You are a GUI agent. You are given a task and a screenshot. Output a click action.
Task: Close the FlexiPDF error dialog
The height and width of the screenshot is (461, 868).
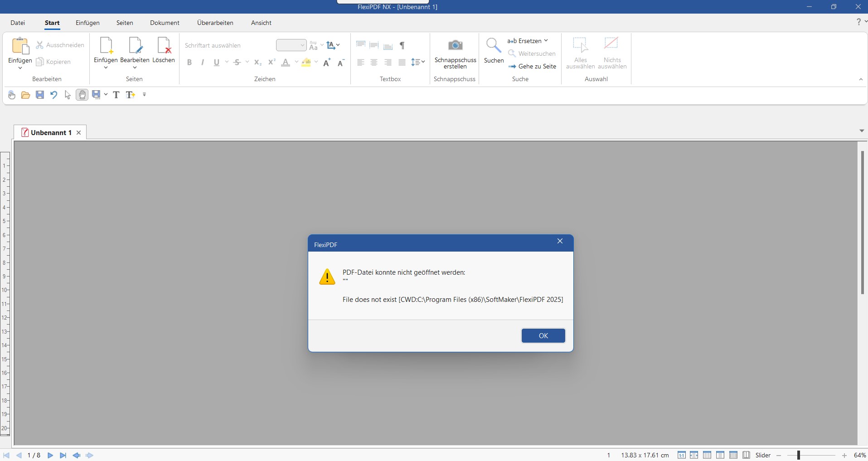(560, 241)
